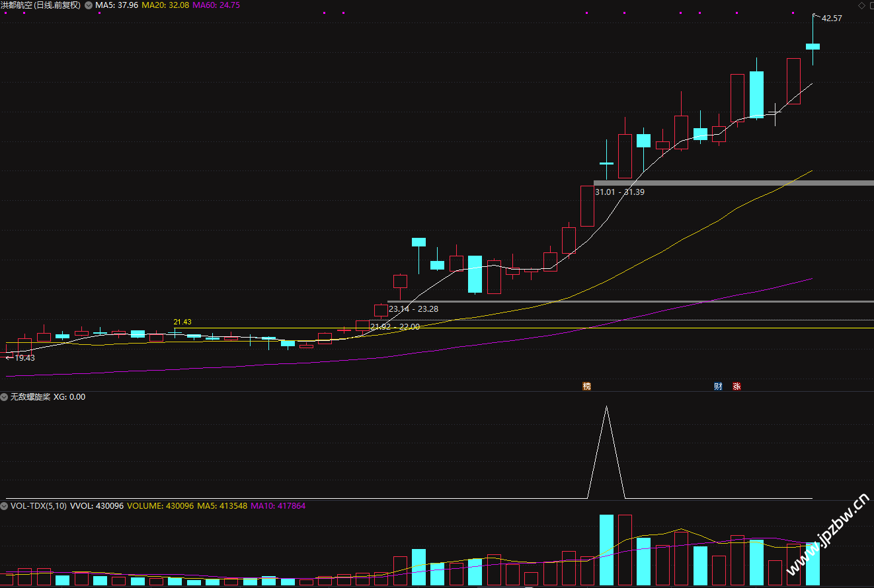This screenshot has height=588, width=874.
Task: Click the 洪都航空(日线,前复权) chart title
Action: coord(41,5)
